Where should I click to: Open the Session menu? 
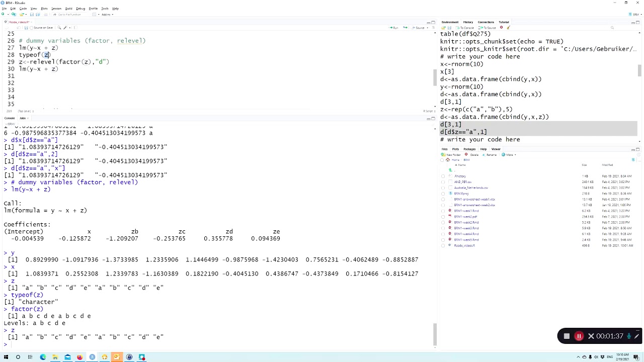click(x=56, y=9)
